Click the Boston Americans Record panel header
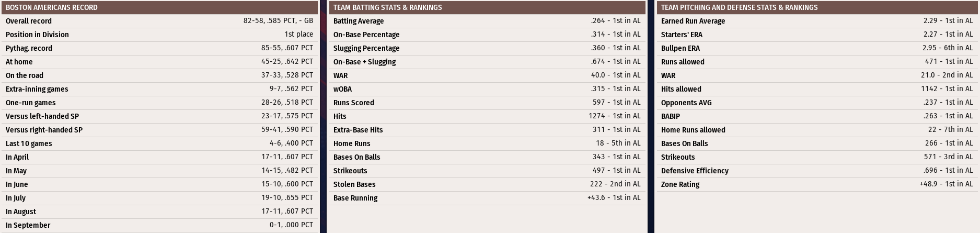This screenshot has height=233, width=980. click(x=159, y=7)
